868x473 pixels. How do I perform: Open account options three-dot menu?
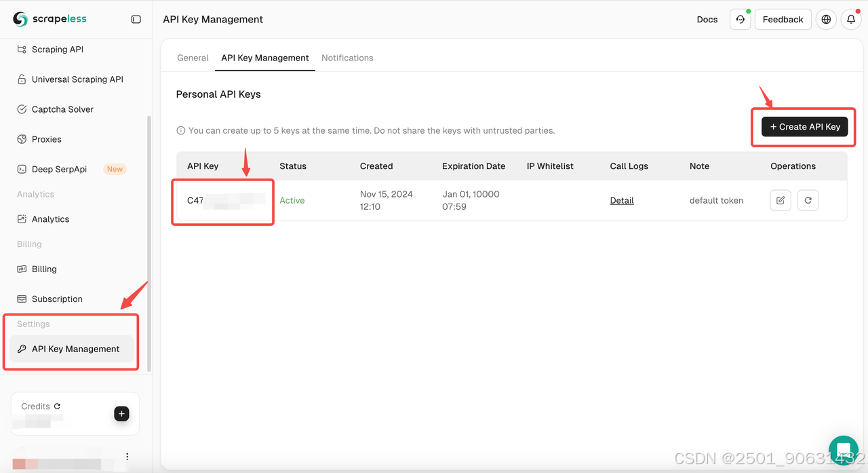(x=127, y=457)
